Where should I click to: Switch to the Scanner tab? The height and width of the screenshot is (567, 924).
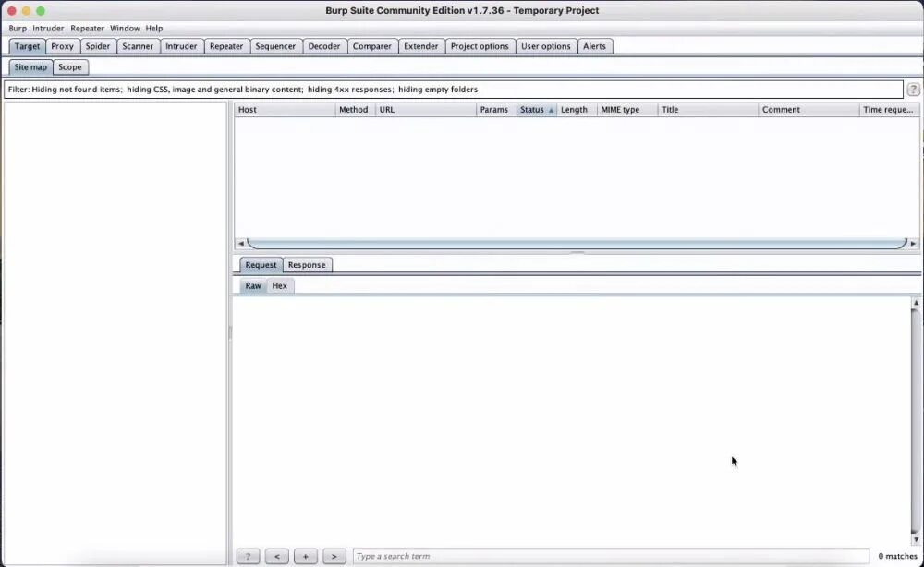point(138,46)
